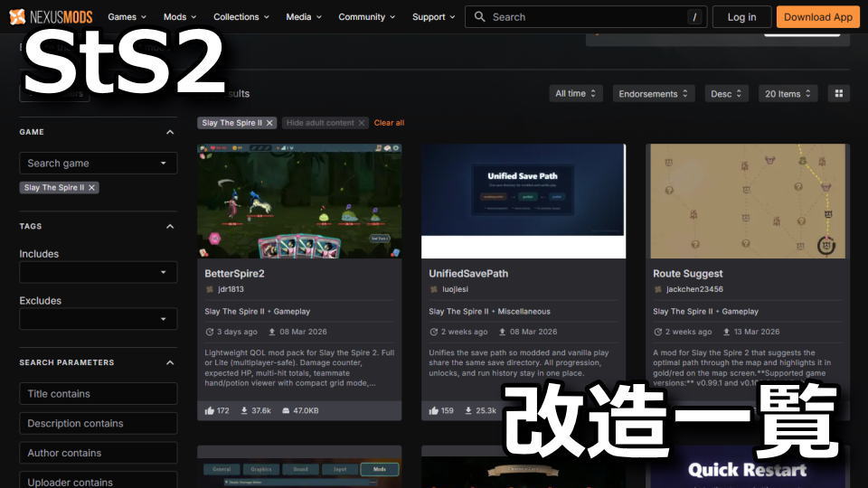Remove Slay The Spire II filter chip
This screenshot has width=868, height=488.
click(269, 123)
